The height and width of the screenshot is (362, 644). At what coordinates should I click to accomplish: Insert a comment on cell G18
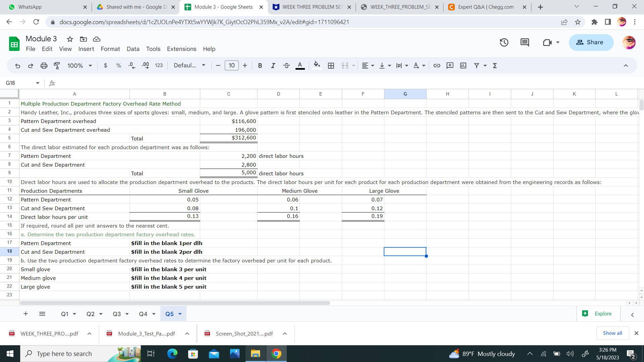(450, 65)
